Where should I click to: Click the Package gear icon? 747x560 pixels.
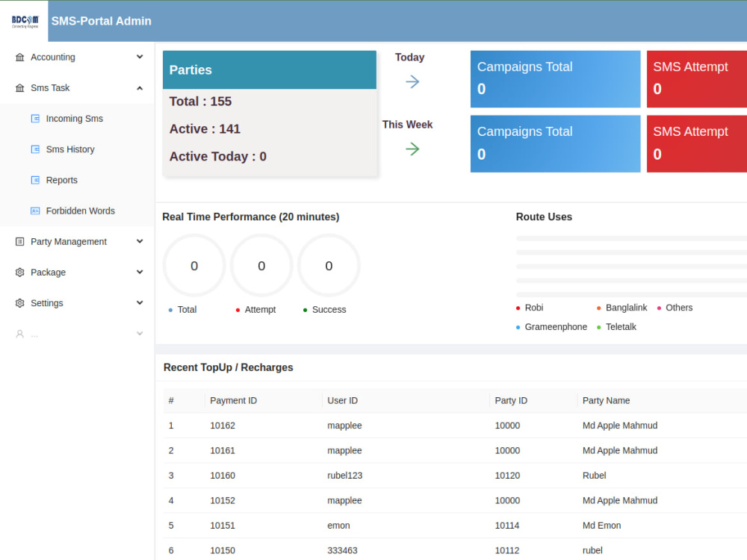19,273
